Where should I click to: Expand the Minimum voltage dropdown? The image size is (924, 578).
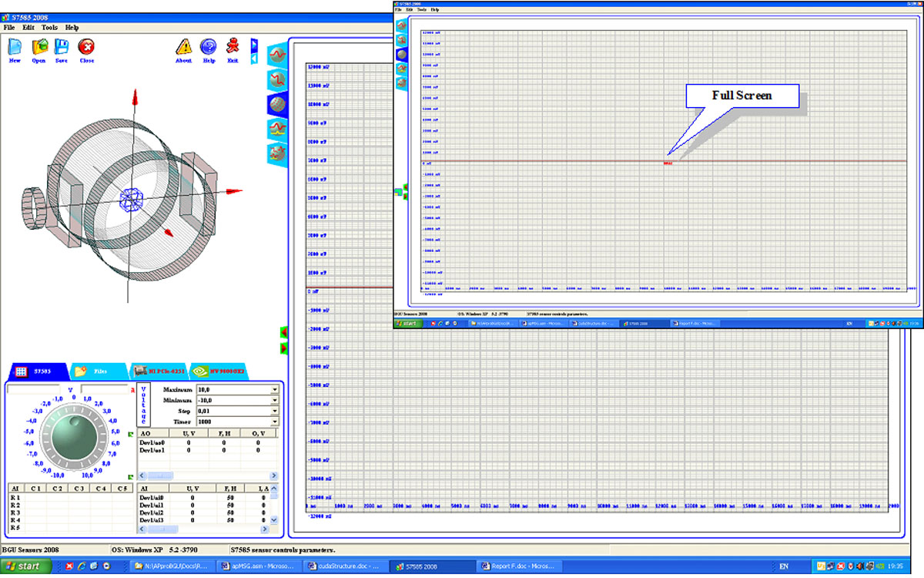[x=275, y=401]
